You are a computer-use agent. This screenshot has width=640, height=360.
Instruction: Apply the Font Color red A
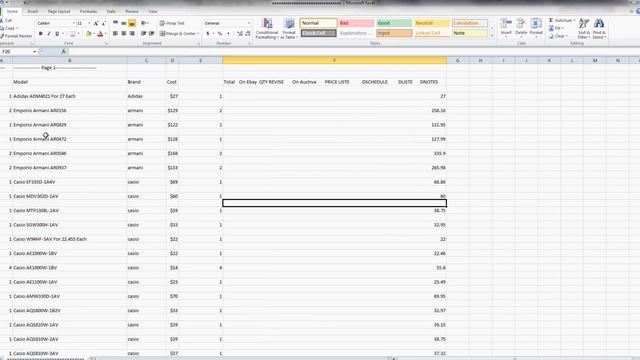tap(100, 33)
